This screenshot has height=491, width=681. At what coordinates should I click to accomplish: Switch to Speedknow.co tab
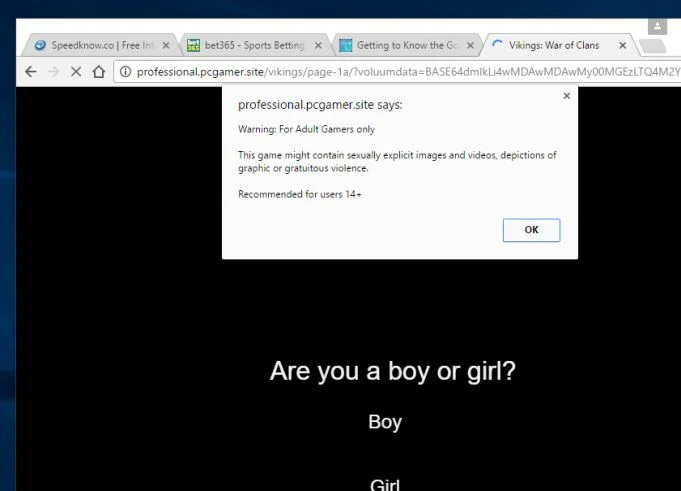click(x=101, y=45)
